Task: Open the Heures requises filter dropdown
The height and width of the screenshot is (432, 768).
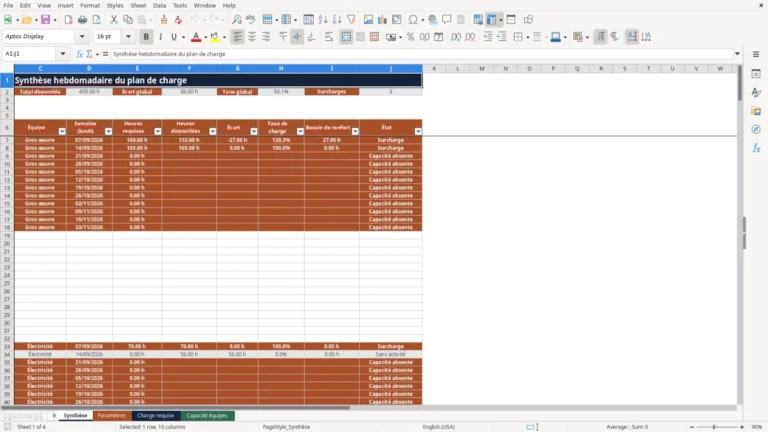Action: click(158, 131)
